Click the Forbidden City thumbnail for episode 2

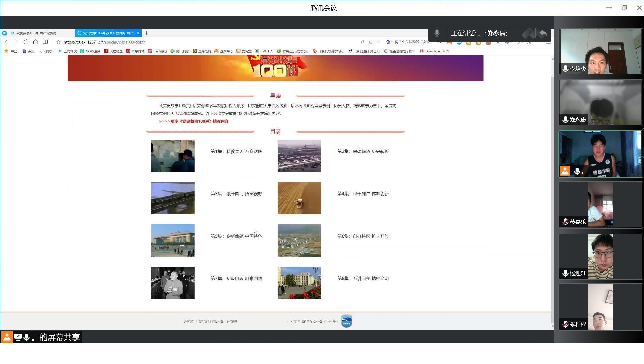point(299,156)
